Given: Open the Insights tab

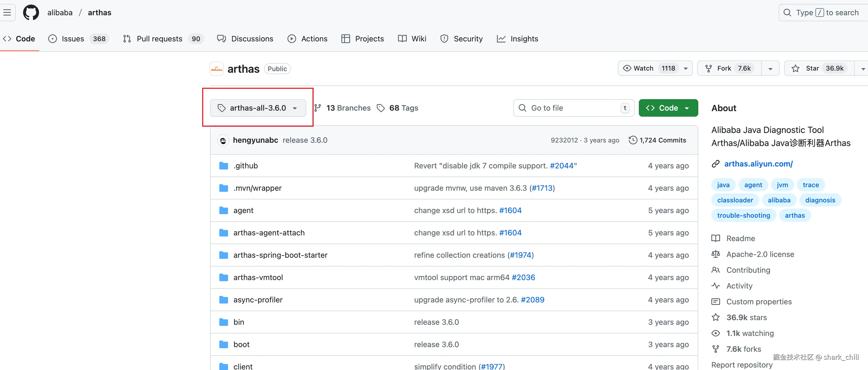Looking at the screenshot, I should click(524, 39).
